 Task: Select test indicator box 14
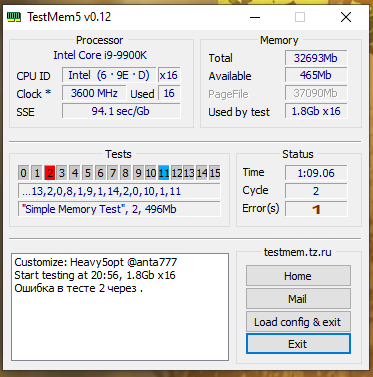202,173
